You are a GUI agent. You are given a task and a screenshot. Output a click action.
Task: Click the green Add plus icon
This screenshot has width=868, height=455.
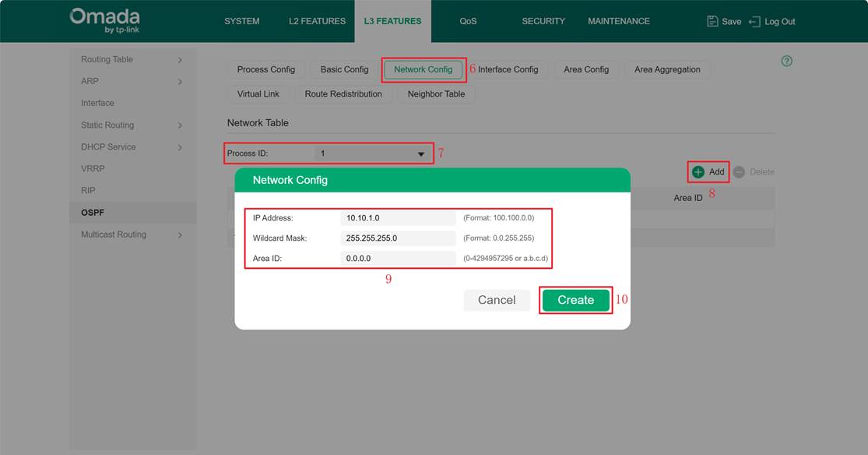698,171
